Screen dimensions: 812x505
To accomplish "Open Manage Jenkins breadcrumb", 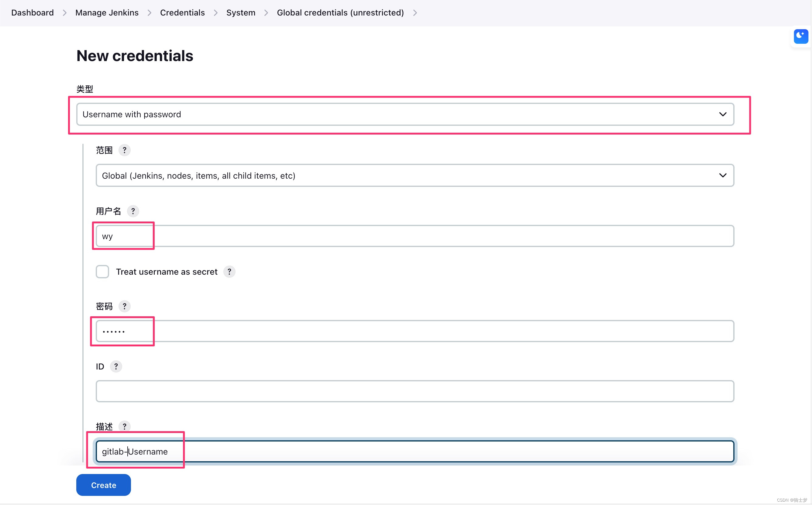I will [x=107, y=13].
